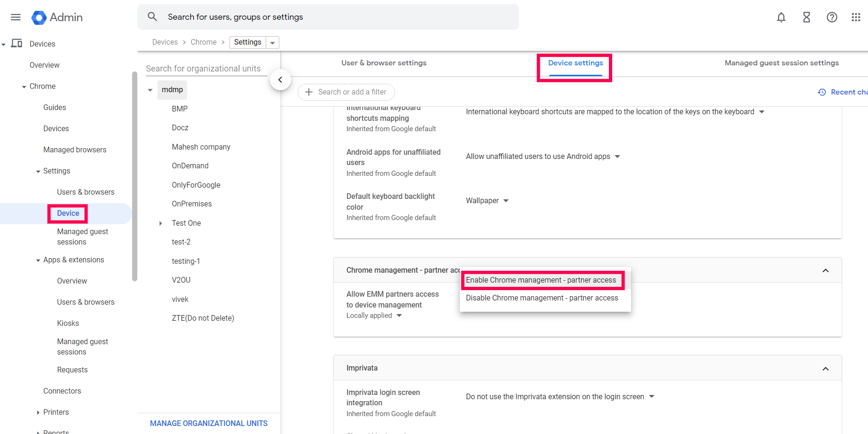
Task: Click the Recent changes history icon
Action: coord(822,92)
